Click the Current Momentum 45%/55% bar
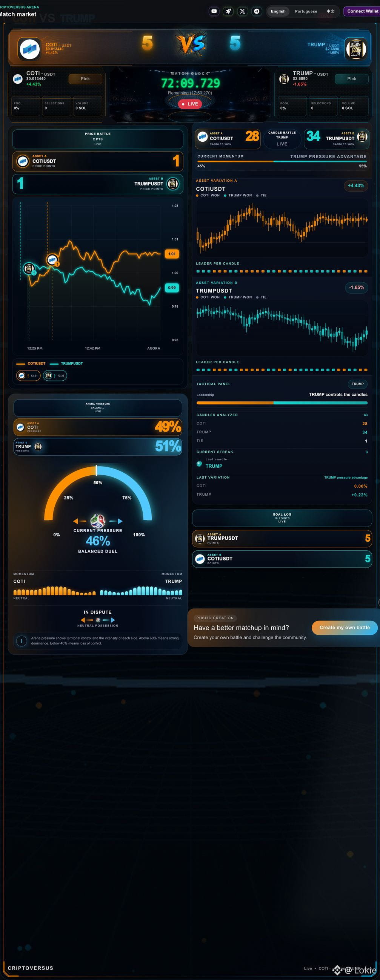Viewport: 380px width, 980px height. click(x=282, y=161)
